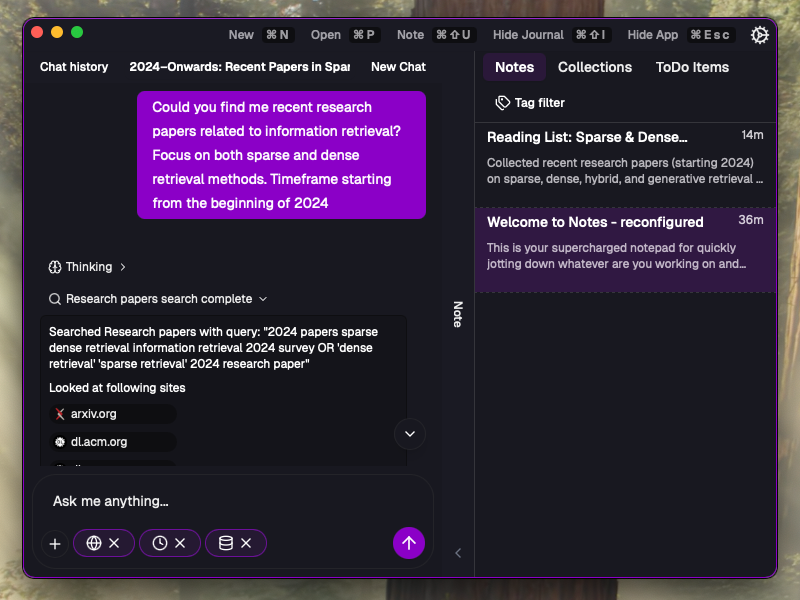The image size is (800, 600).
Task: Expand the Thinking section chevron
Action: 122,267
